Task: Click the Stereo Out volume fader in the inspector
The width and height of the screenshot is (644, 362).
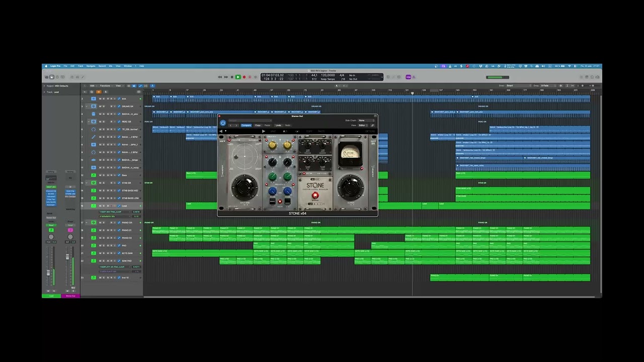Action: [67, 257]
